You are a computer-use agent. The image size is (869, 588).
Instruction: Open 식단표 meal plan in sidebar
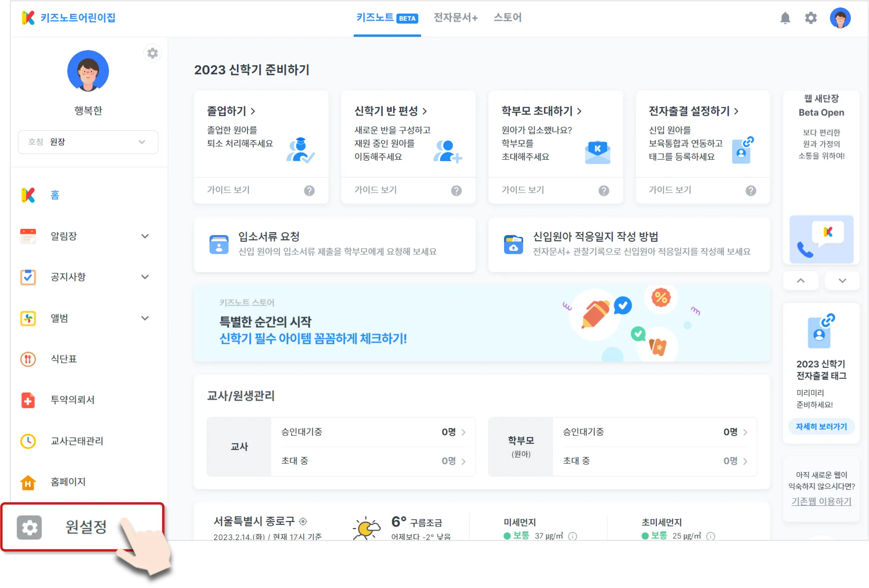64,359
